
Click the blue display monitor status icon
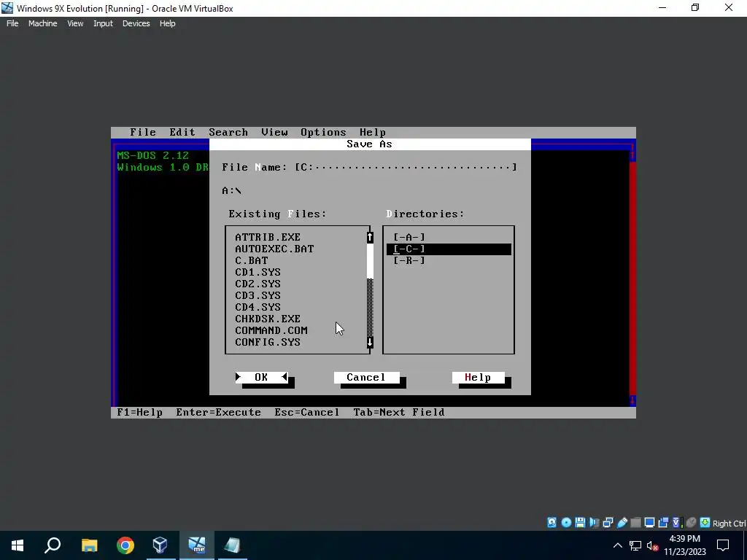[649, 522]
